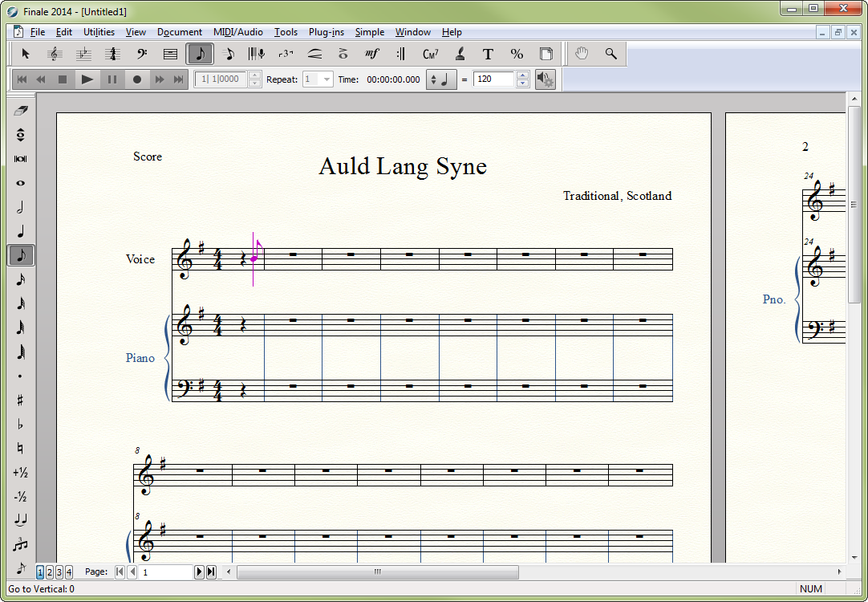Select the Zoom magnifier tool
The width and height of the screenshot is (868, 602).
610,54
